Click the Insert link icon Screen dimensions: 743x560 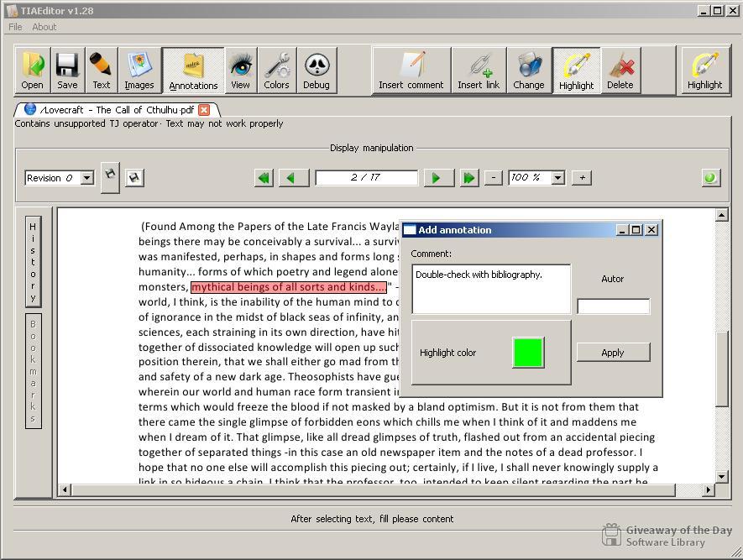(479, 71)
